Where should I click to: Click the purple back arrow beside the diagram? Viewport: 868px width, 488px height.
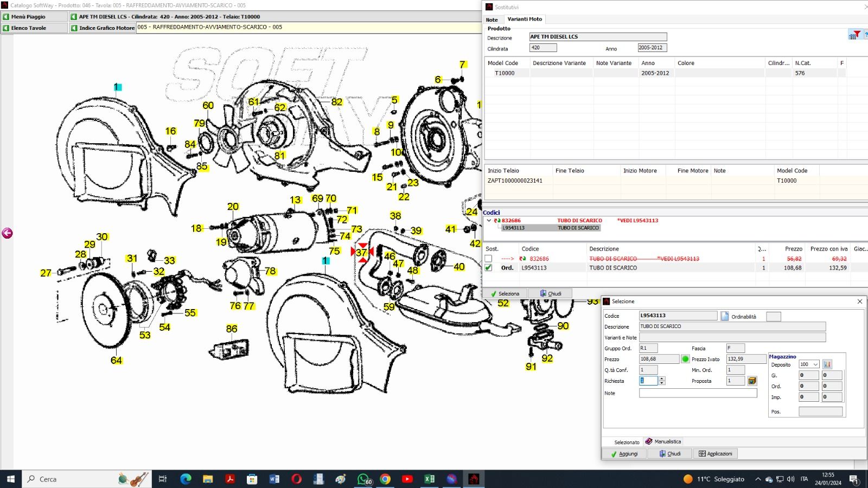click(x=7, y=233)
